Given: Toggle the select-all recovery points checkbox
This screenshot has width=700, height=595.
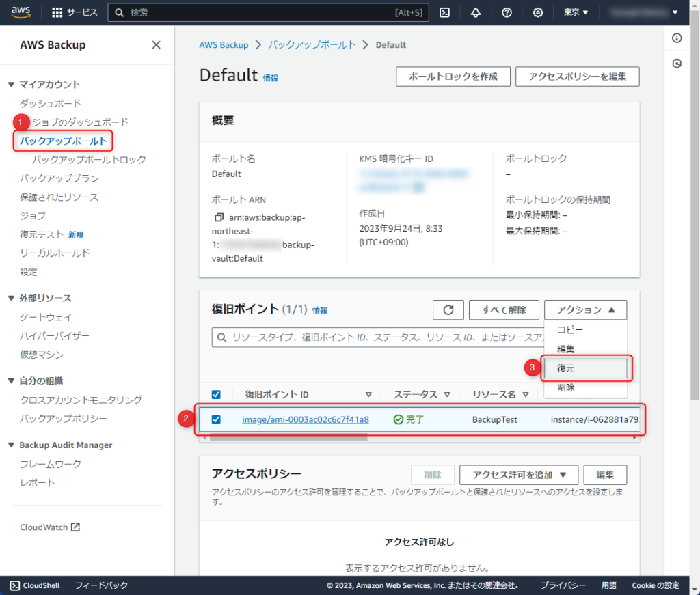Looking at the screenshot, I should 216,394.
